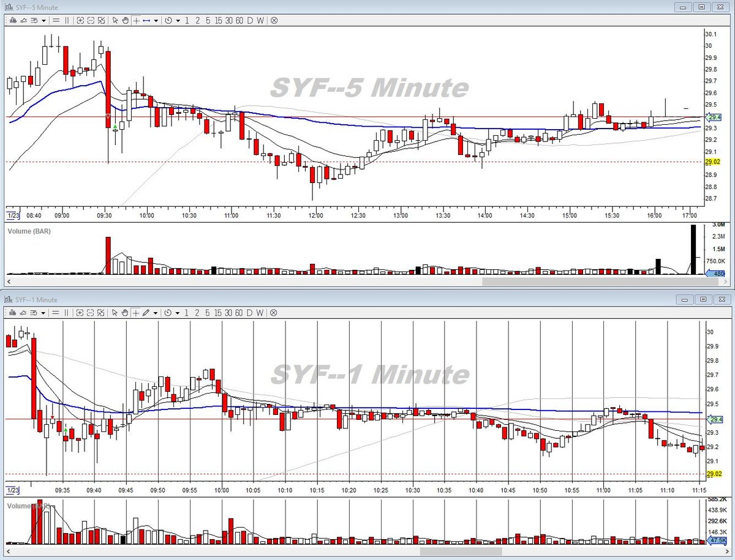This screenshot has width=735, height=560.
Task: Select the 60 timeframe button in the 5 Minute chart
Action: coord(239,20)
